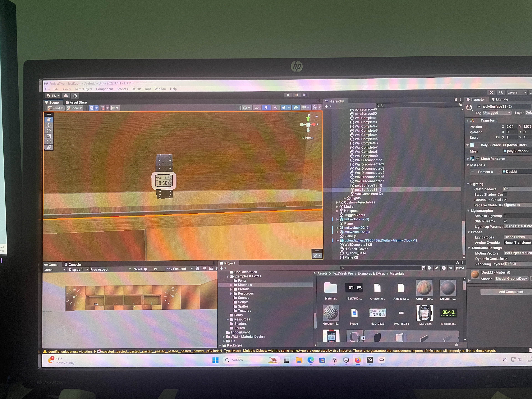The width and height of the screenshot is (532, 399).
Task: Toggle the Mesh Renderer enabled checkbox
Action: (x=478, y=159)
